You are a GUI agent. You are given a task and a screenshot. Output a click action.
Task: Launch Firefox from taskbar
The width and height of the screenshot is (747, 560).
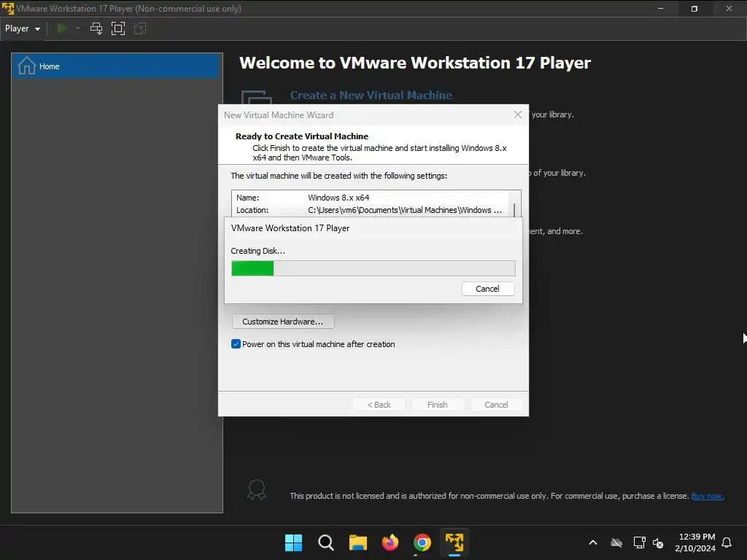pyautogui.click(x=390, y=542)
